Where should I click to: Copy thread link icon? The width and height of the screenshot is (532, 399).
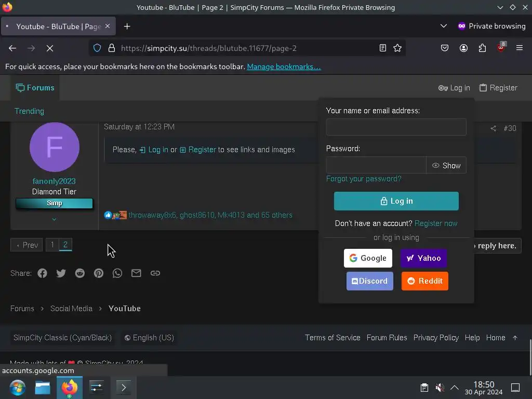pos(155,273)
